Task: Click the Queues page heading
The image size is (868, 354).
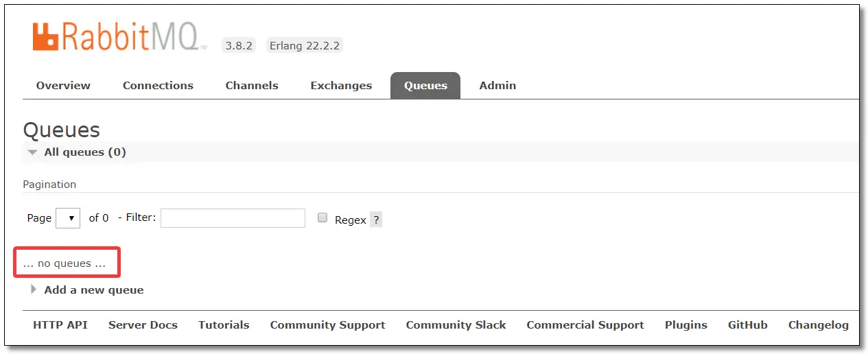Action: (x=61, y=130)
